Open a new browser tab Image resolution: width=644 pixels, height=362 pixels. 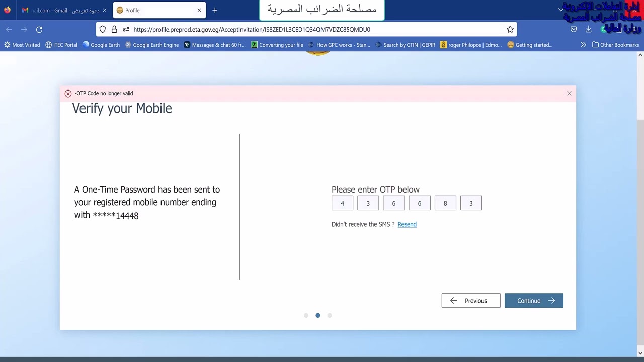point(215,10)
